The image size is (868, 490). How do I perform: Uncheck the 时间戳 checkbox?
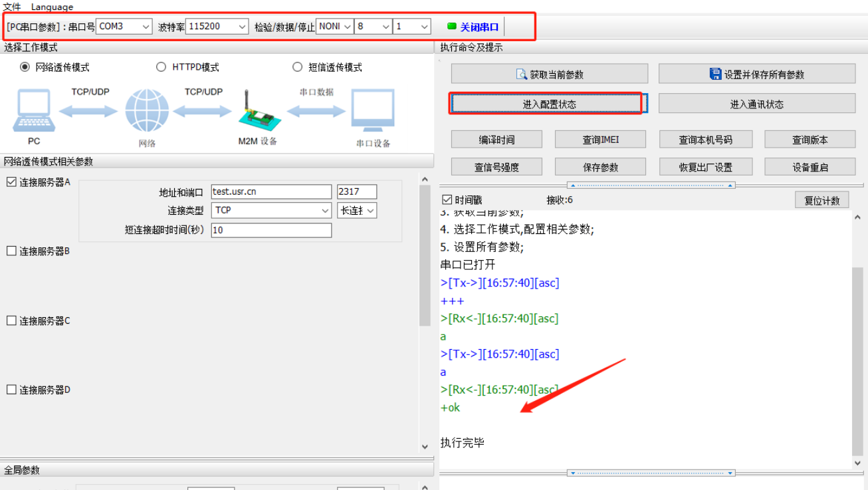[x=447, y=200]
